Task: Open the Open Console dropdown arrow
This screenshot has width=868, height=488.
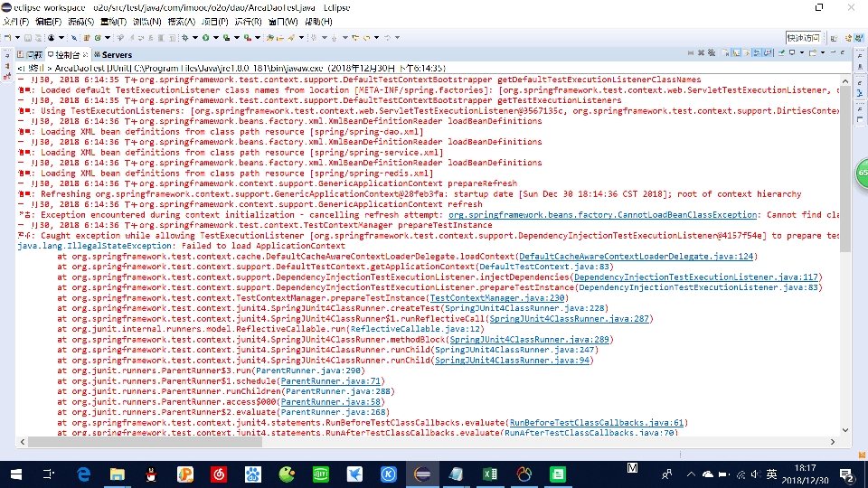Action: click(x=823, y=52)
